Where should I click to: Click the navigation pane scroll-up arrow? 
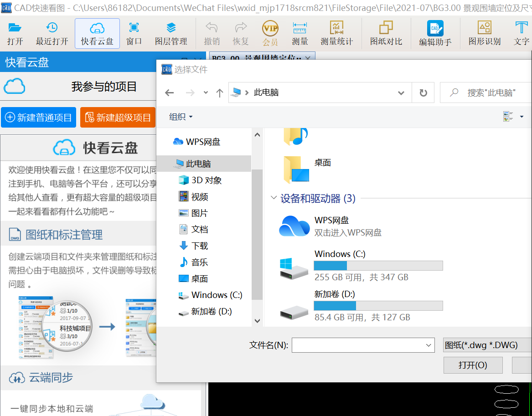[257, 135]
